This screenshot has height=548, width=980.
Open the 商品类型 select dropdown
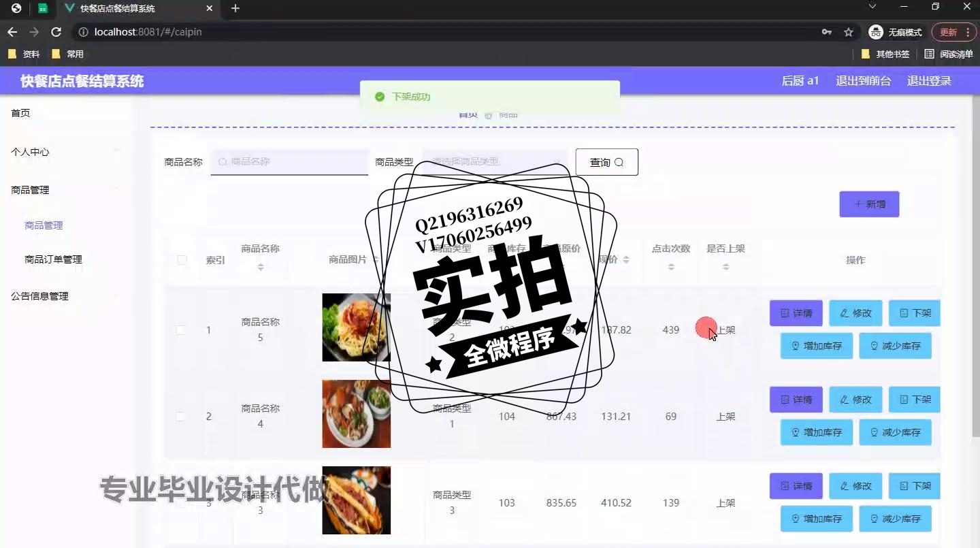(x=495, y=161)
